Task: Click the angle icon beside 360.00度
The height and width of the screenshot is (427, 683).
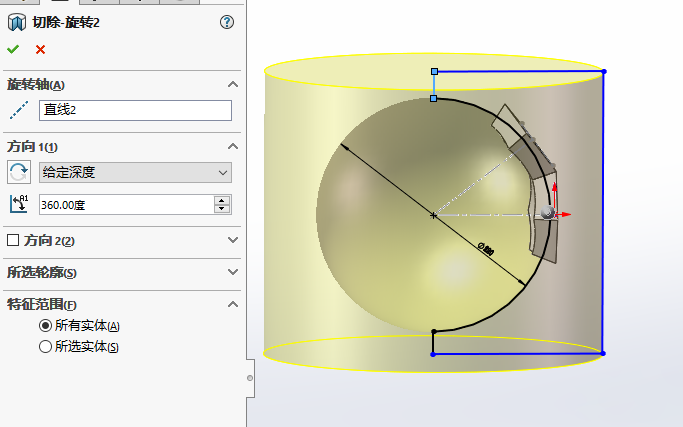Action: (18, 204)
